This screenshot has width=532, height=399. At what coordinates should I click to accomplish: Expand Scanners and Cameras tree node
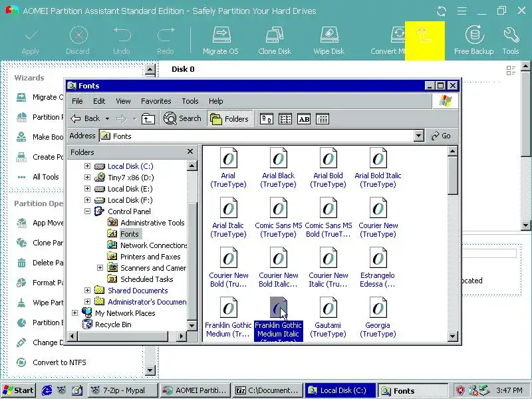click(x=100, y=268)
